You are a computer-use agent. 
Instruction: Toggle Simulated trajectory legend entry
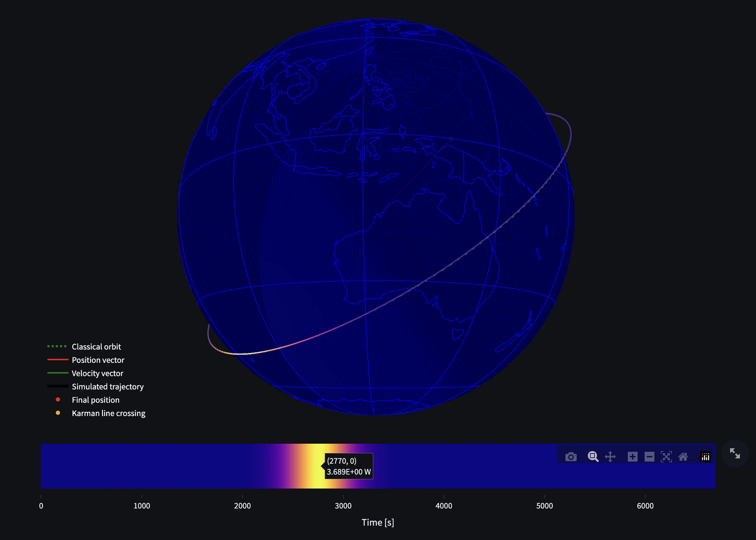point(95,387)
